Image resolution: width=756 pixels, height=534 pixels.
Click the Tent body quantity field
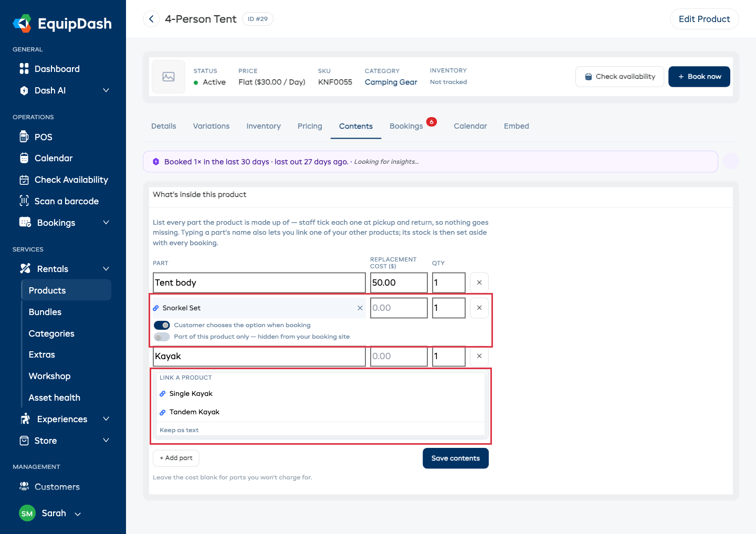point(449,282)
